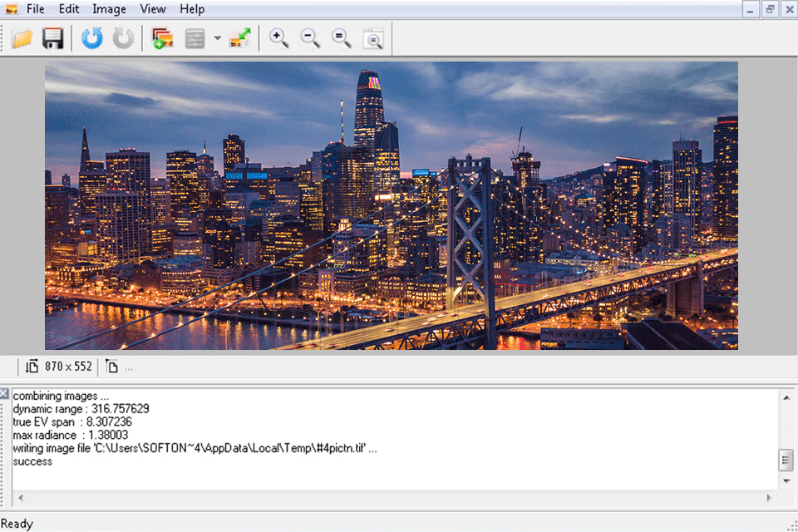Image resolution: width=798 pixels, height=532 pixels.
Task: Click the image dimensions icon beside 870 x 552
Action: [32, 367]
